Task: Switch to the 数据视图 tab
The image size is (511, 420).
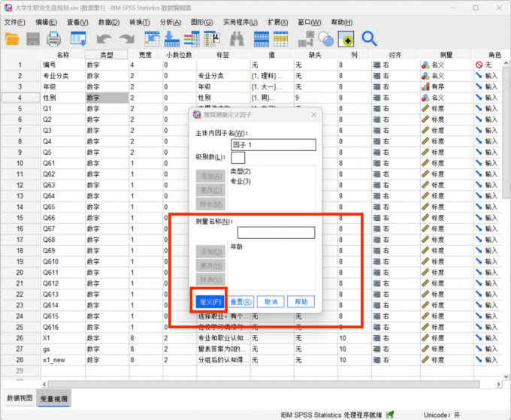Action: point(20,397)
